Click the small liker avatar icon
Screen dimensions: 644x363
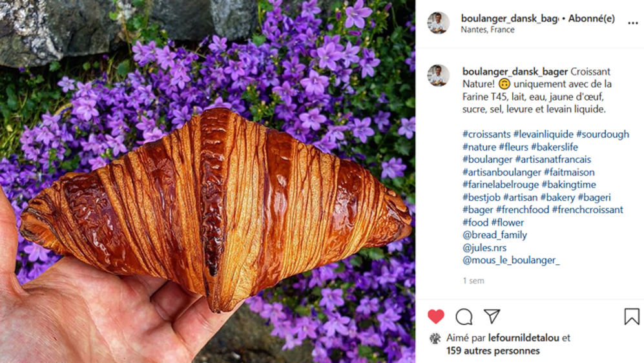(x=435, y=338)
